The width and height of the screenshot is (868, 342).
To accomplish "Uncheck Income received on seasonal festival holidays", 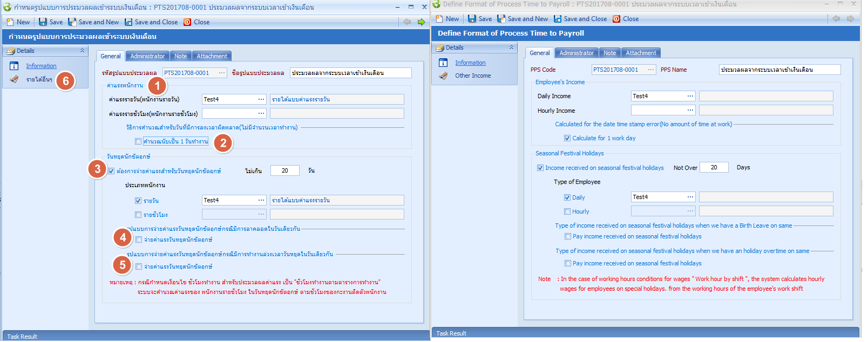I will point(540,168).
